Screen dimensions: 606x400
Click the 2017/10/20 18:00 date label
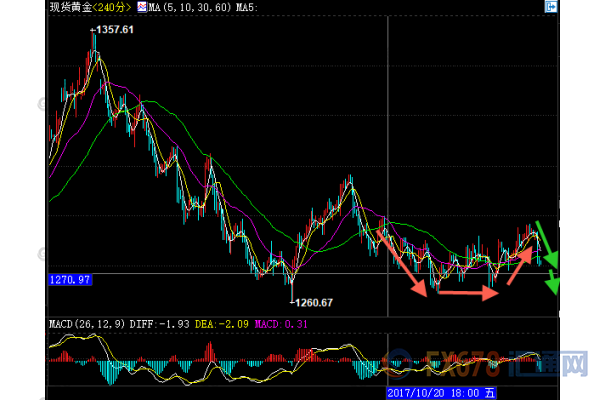[x=441, y=393]
